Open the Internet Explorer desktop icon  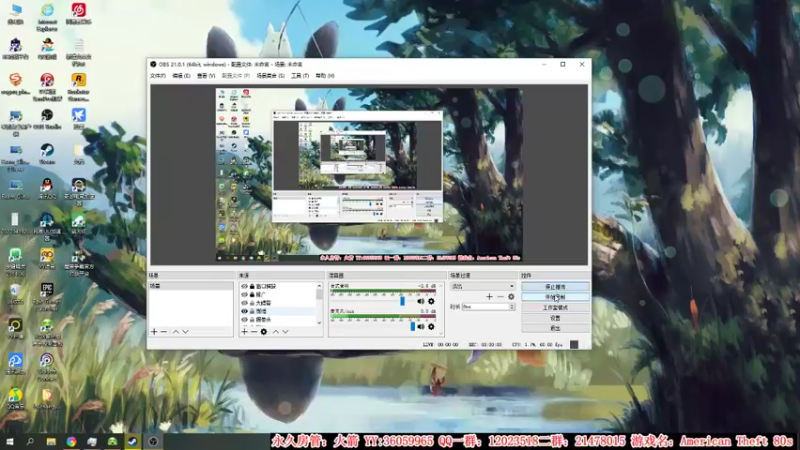[x=47, y=17]
